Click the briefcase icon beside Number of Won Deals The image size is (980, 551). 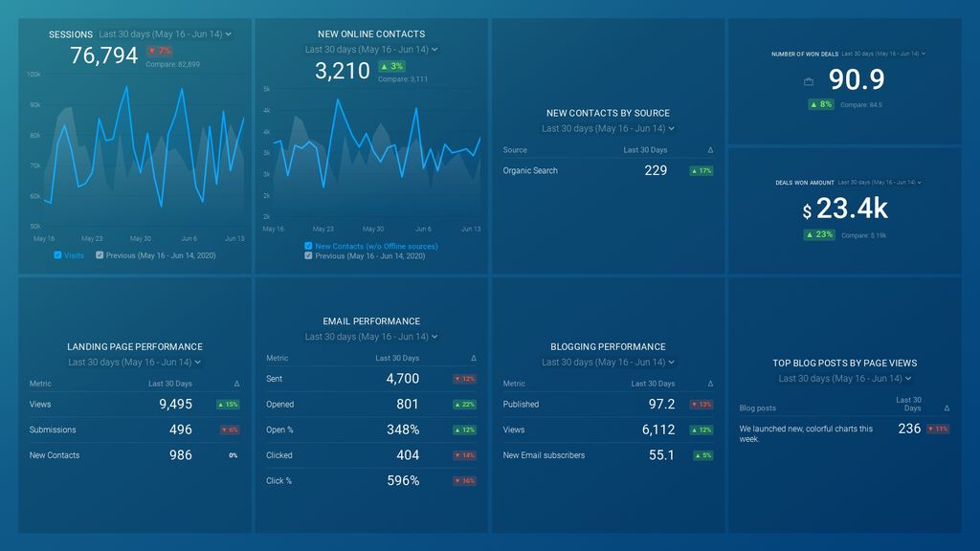(x=807, y=80)
